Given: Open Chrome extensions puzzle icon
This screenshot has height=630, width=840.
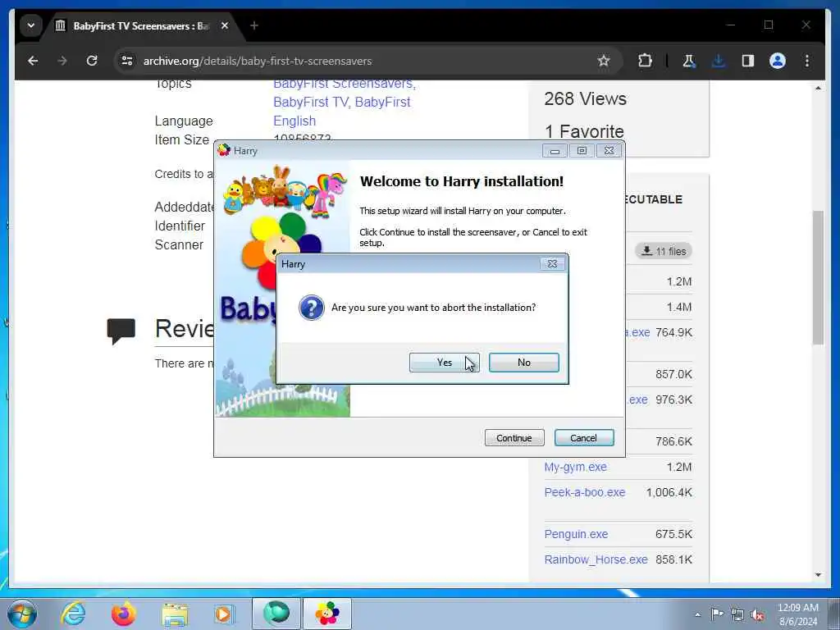Looking at the screenshot, I should (x=645, y=61).
